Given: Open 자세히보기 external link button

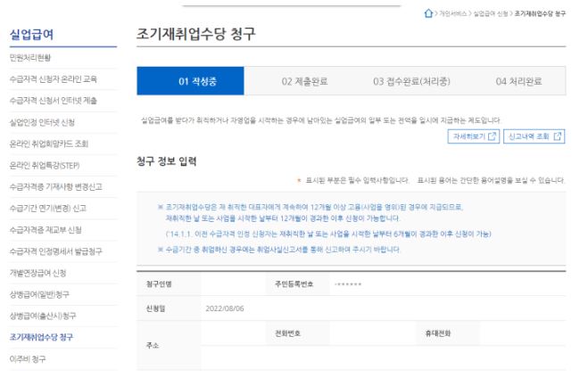Looking at the screenshot, I should coord(474,136).
